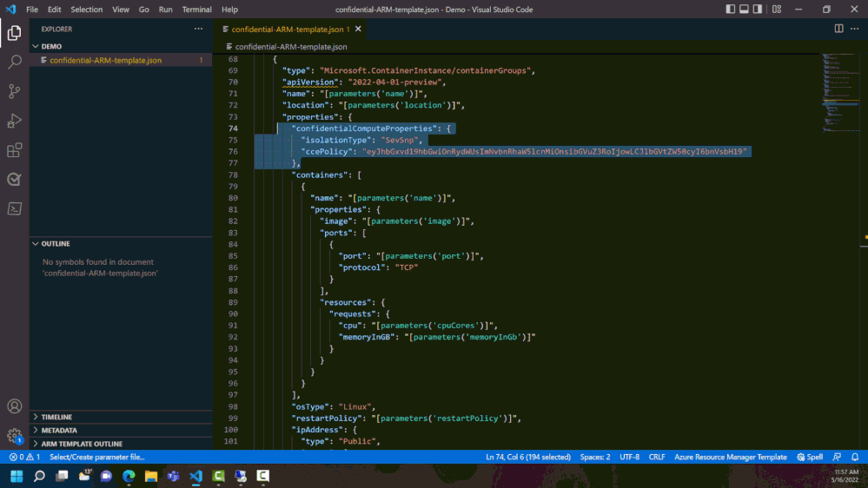This screenshot has height=488, width=868.
Task: Open the Terminal menu
Action: pyautogui.click(x=196, y=10)
